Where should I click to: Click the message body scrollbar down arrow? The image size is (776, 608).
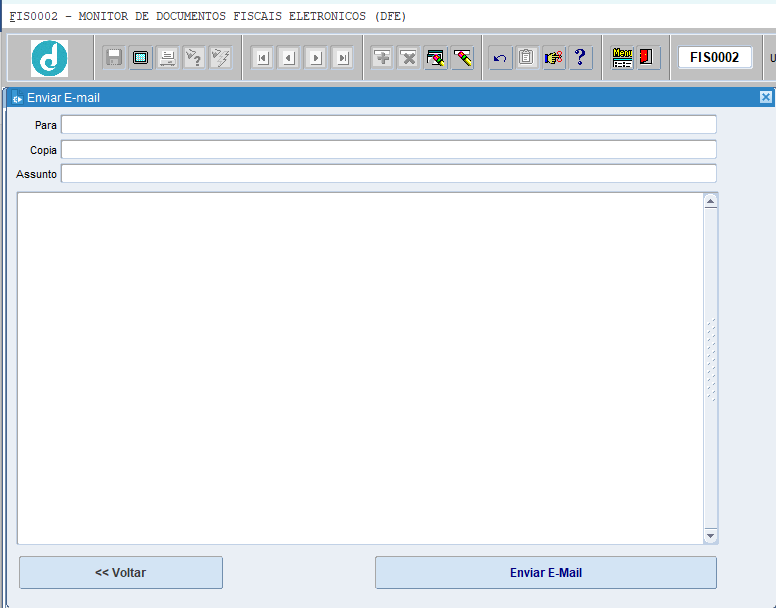pyautogui.click(x=711, y=536)
